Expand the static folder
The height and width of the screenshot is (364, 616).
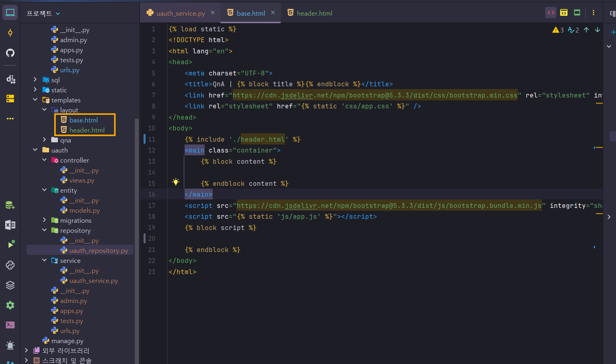tap(35, 89)
